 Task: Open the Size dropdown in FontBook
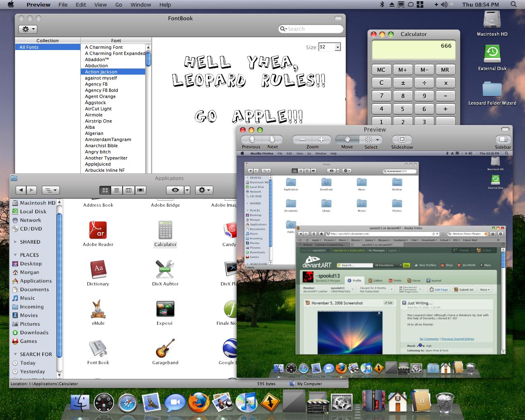(338, 47)
